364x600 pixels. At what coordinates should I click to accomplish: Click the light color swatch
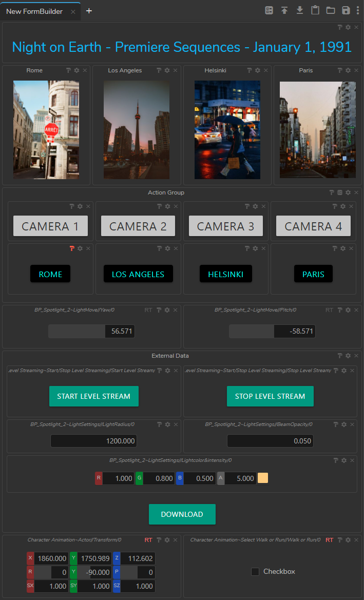(x=263, y=478)
